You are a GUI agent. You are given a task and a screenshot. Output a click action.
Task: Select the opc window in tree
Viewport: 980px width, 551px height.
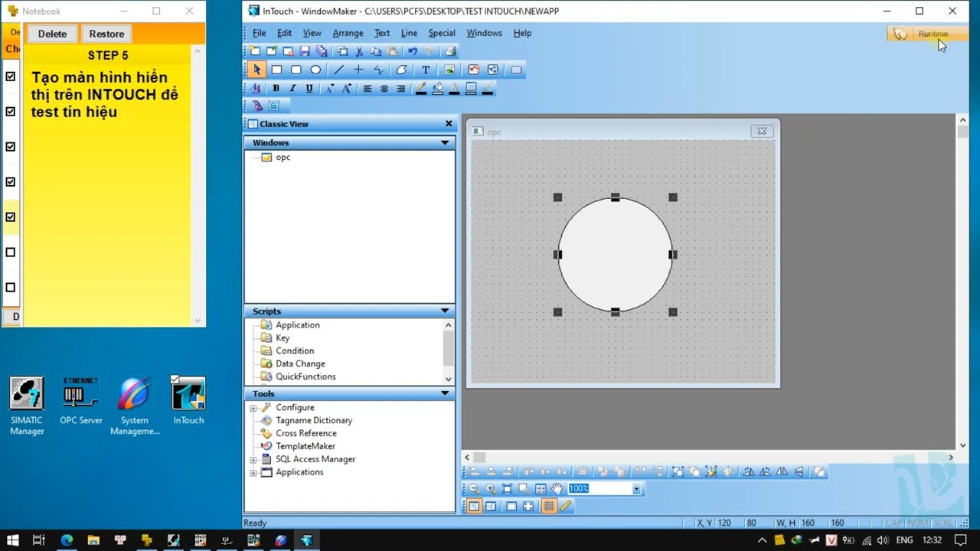point(283,158)
